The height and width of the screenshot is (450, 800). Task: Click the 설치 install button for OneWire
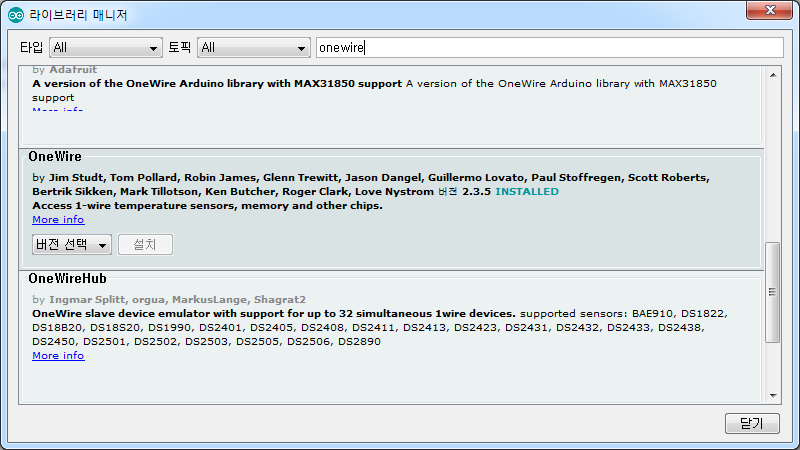[x=145, y=244]
